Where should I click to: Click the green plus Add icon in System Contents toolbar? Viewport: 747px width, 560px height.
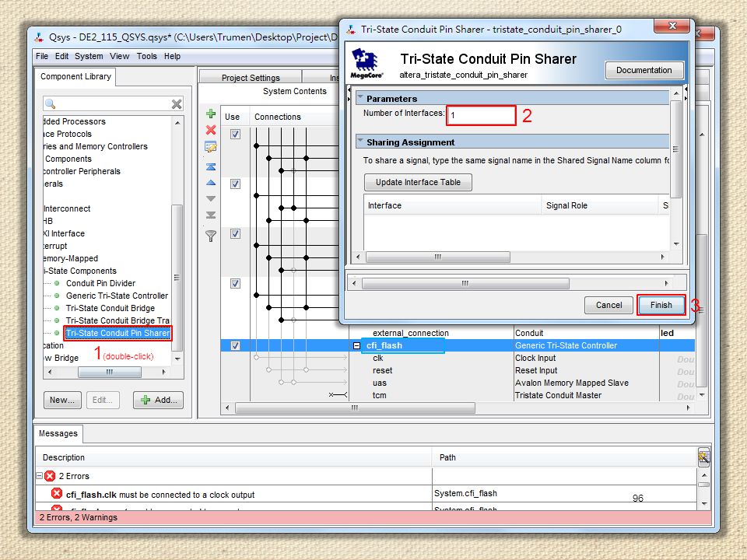(x=211, y=114)
